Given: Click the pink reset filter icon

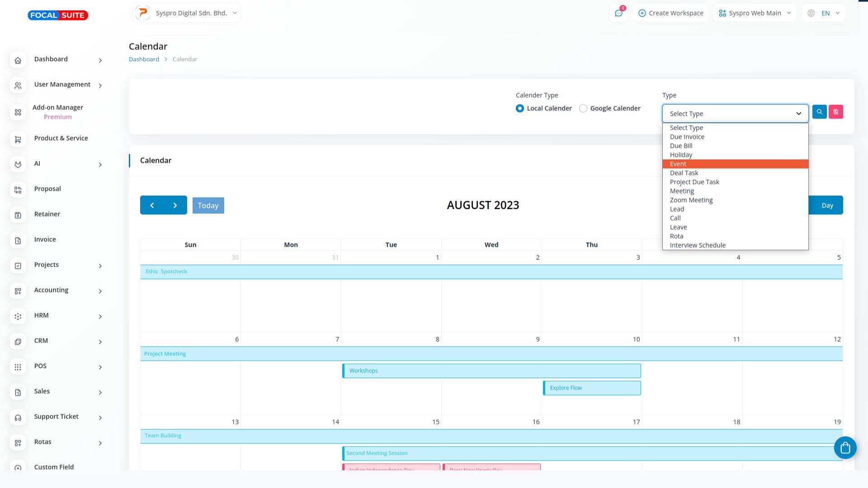Looking at the screenshot, I should (835, 112).
